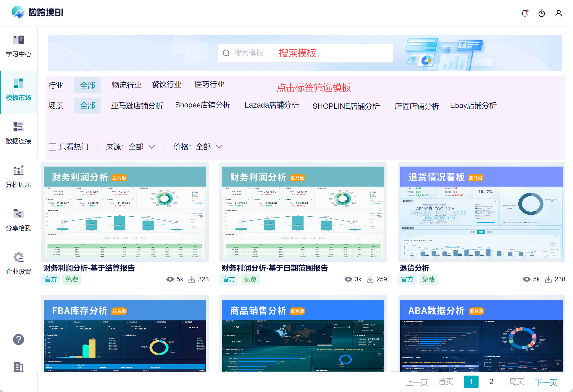Click the timer clock icon in header
Screen dimensions: 573x392
541,13
